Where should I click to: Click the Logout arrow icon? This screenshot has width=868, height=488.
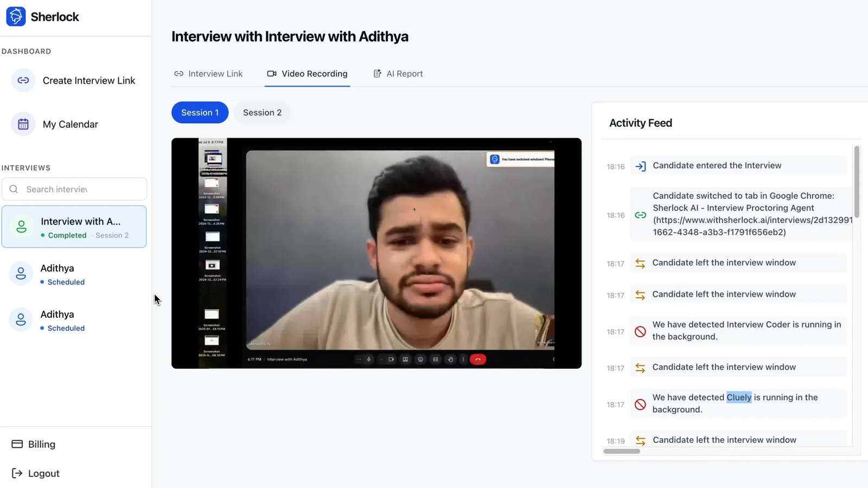17,473
